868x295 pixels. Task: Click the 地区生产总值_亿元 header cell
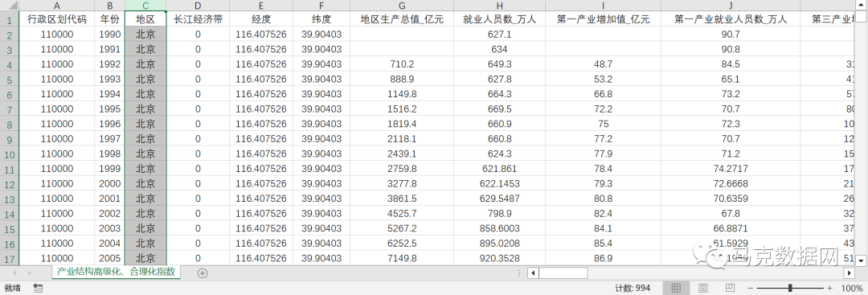pyautogui.click(x=402, y=19)
